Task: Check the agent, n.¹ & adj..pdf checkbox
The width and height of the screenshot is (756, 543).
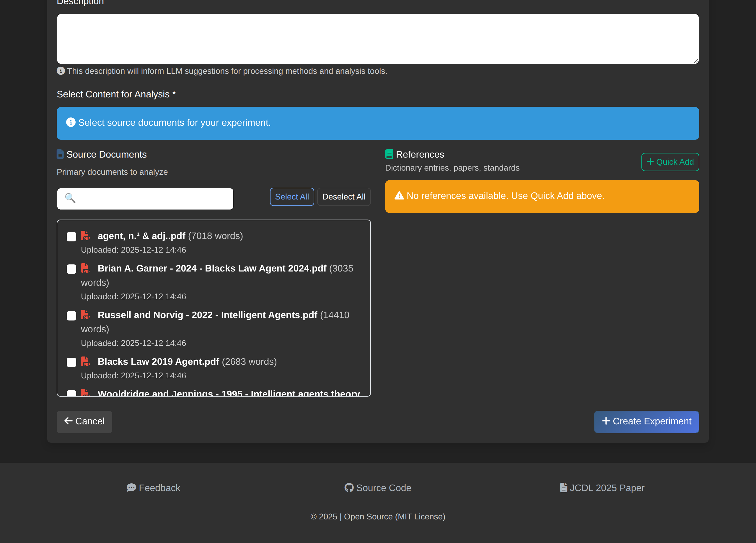Action: pos(71,236)
